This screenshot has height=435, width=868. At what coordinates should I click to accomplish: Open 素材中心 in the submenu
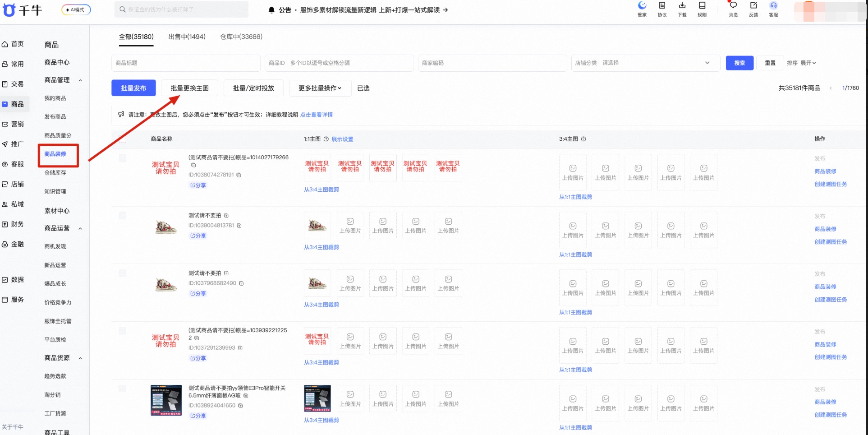tap(57, 211)
